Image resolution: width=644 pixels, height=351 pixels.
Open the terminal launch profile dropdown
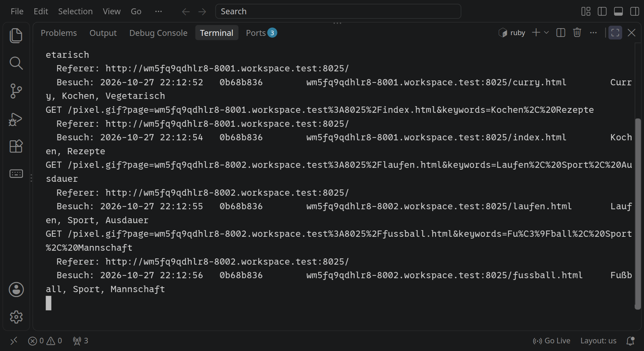click(x=546, y=33)
